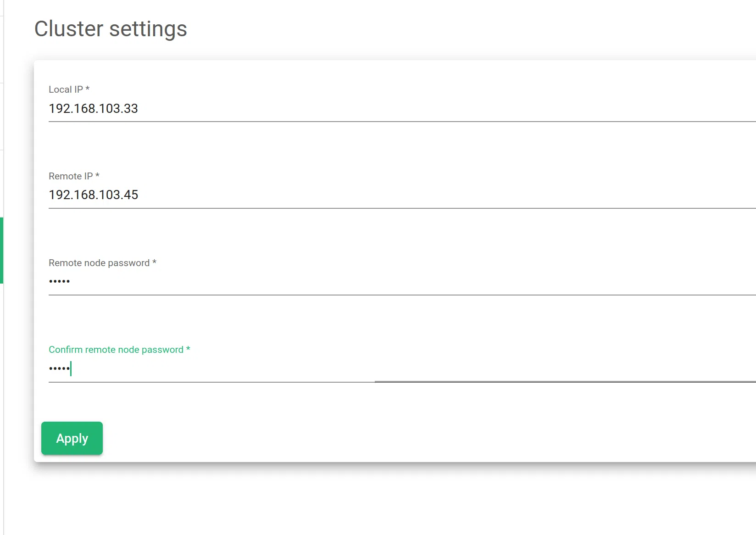Select the IP address 192.168.103.33

pyautogui.click(x=93, y=109)
